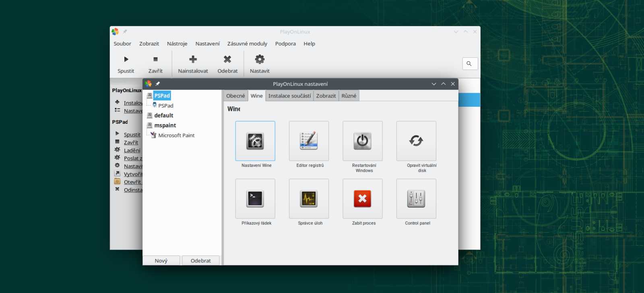Image resolution: width=644 pixels, height=293 pixels.
Task: Click Odebrat X icon in main toolbar
Action: [227, 59]
